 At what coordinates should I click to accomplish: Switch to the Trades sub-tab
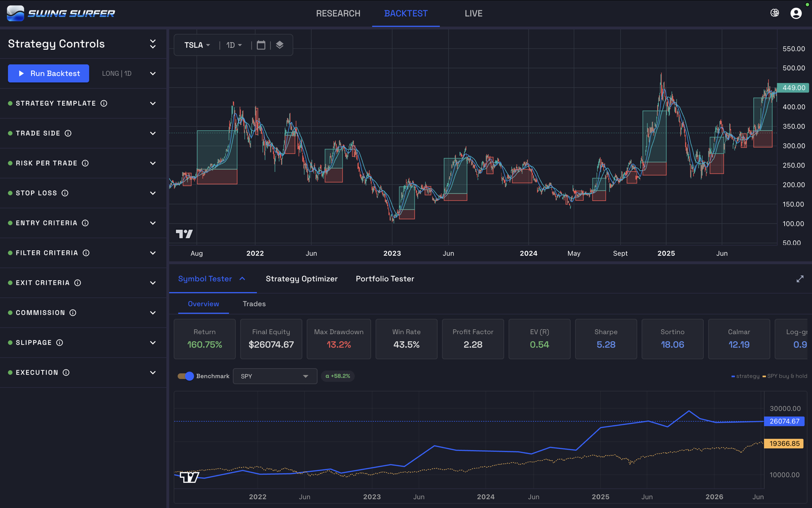coord(254,304)
